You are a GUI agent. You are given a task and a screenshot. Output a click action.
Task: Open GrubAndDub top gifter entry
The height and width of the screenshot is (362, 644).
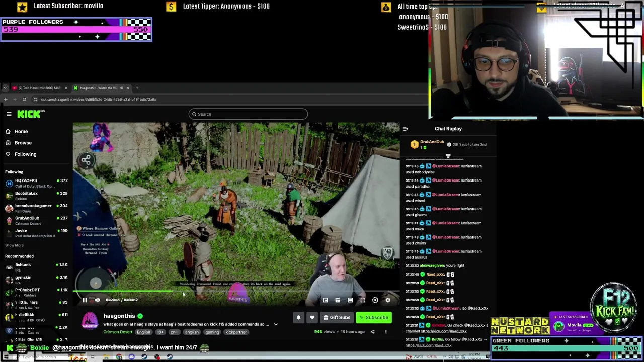tap(428, 145)
